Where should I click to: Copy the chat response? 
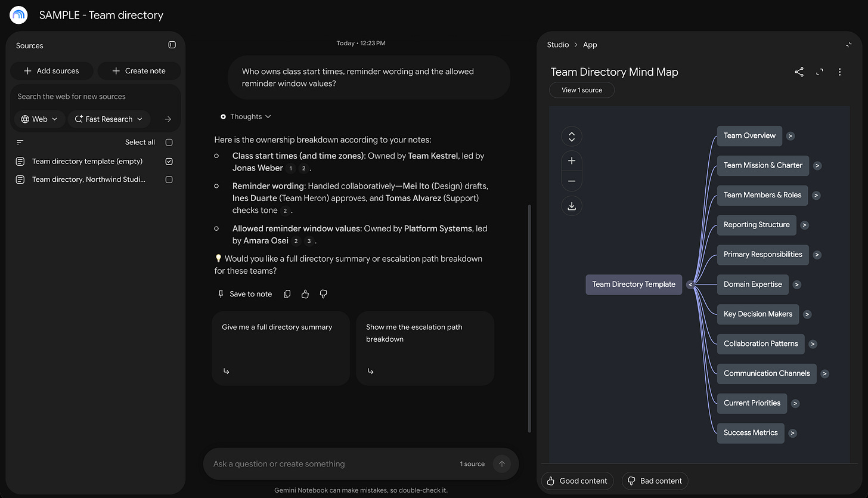(x=287, y=294)
